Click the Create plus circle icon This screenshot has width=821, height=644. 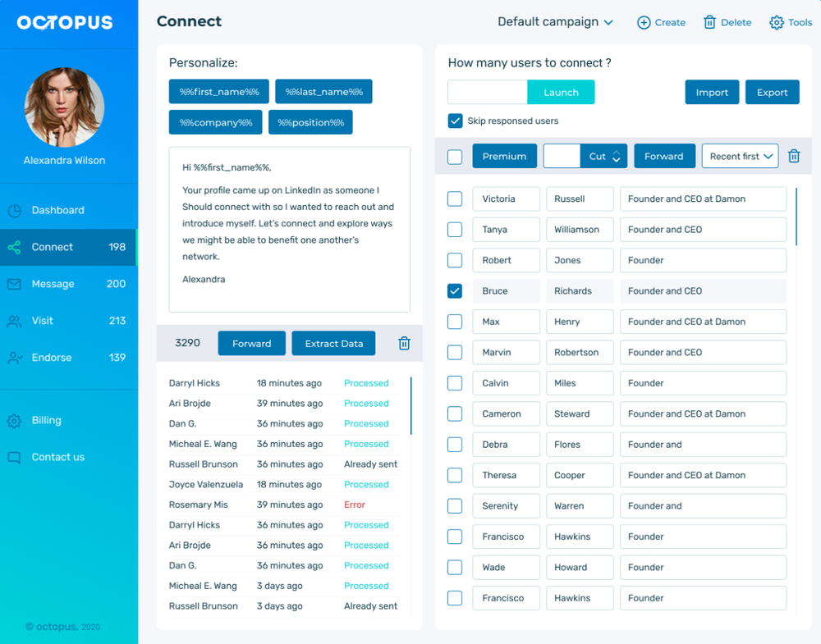pos(644,22)
